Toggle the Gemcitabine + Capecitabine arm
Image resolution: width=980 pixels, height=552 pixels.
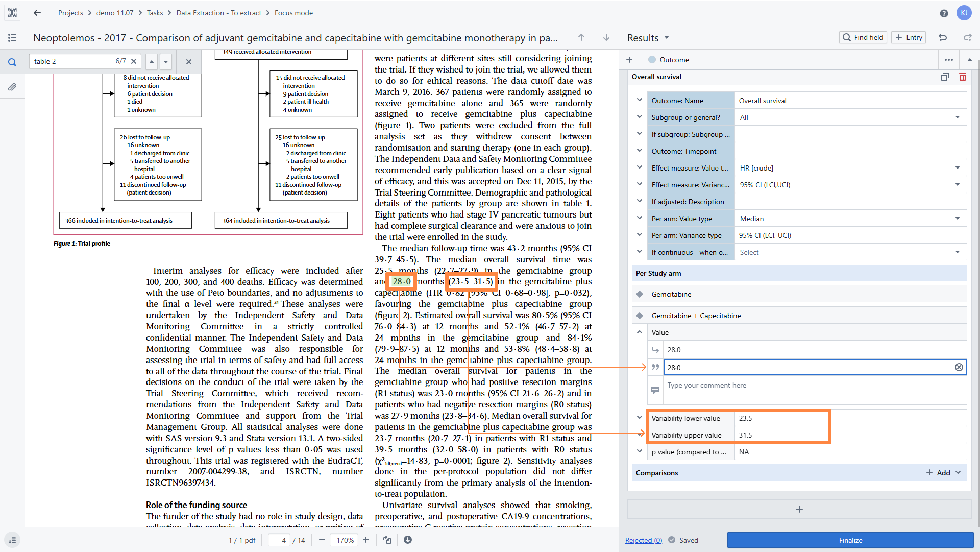[799, 315]
